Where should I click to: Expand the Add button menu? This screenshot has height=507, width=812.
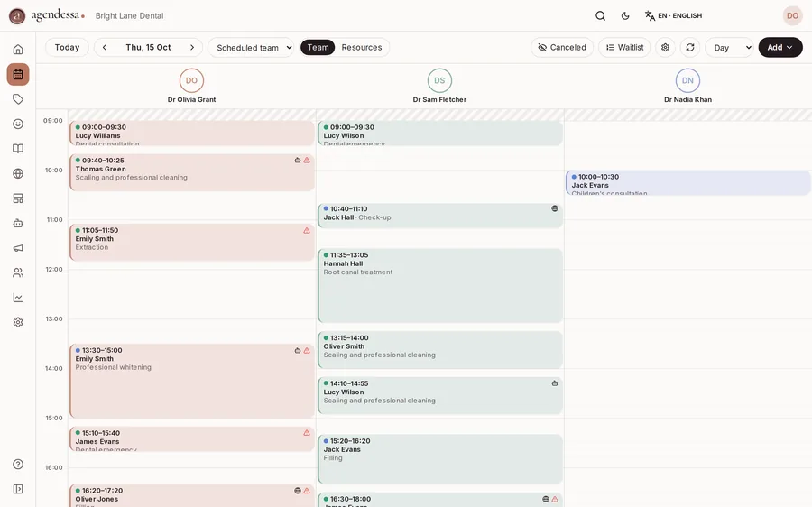[780, 47]
